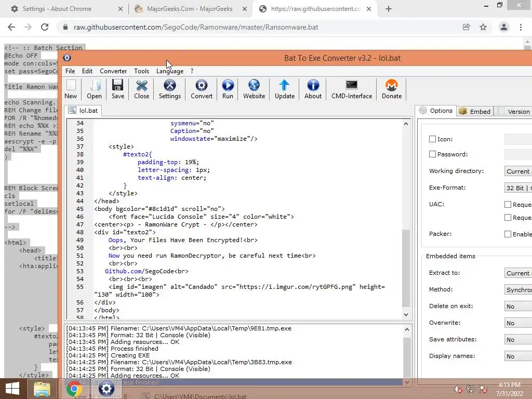Open the Chrome three-dot menu
532x399 pixels.
[521, 27]
